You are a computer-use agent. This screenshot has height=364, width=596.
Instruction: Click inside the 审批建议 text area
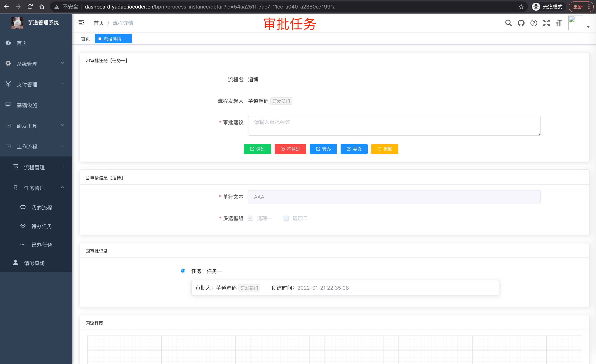tap(394, 126)
